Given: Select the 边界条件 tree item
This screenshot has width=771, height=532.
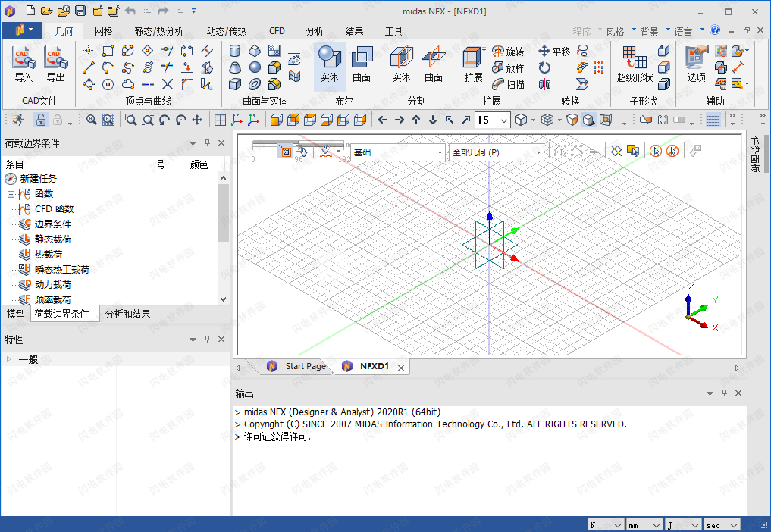Looking at the screenshot, I should click(x=53, y=224).
